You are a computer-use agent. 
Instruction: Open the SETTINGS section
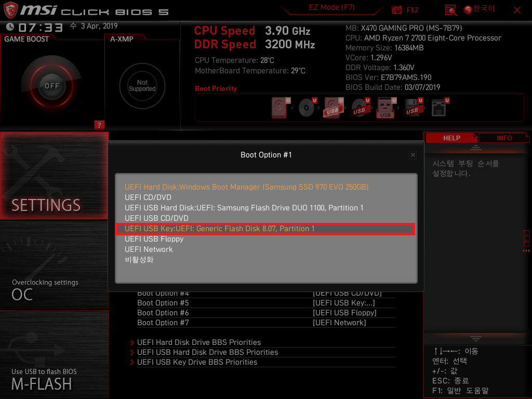[x=54, y=176]
